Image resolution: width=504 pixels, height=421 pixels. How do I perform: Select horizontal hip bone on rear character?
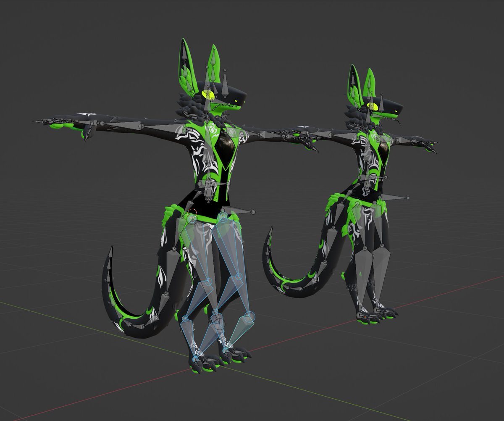[395, 197]
